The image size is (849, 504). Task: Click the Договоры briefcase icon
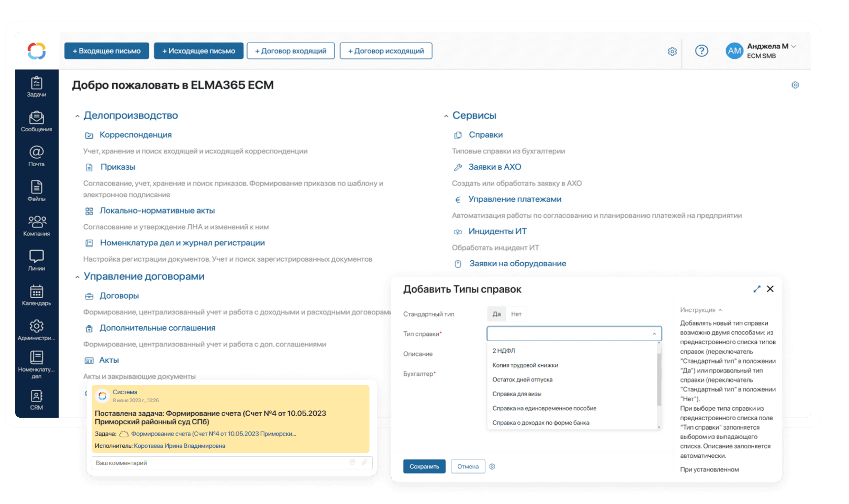point(89,296)
